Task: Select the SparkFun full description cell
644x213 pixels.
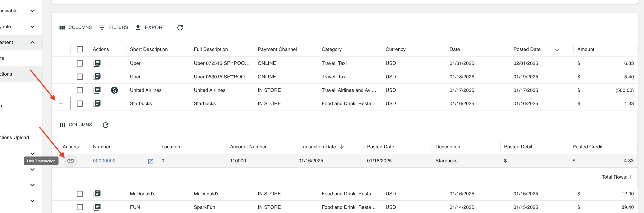Action: click(204, 207)
